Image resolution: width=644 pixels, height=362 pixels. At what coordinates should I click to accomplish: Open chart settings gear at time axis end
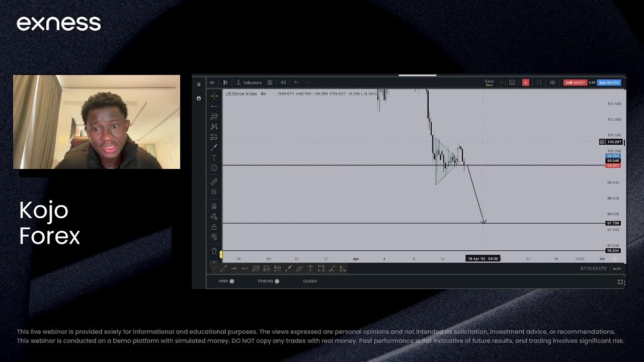[x=615, y=259]
